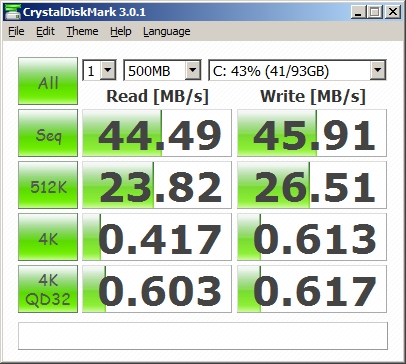The image size is (406, 364).
Task: Open the Language menu
Action: (167, 31)
